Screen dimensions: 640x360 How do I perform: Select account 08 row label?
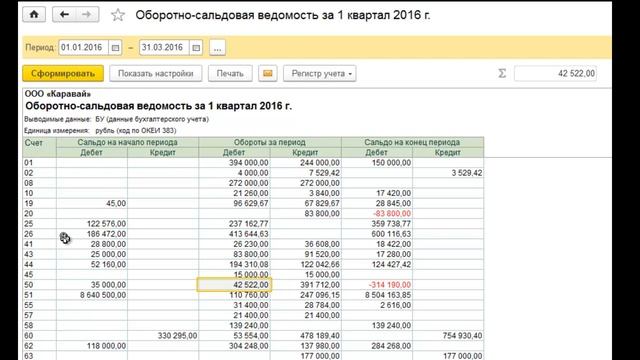pos(40,183)
